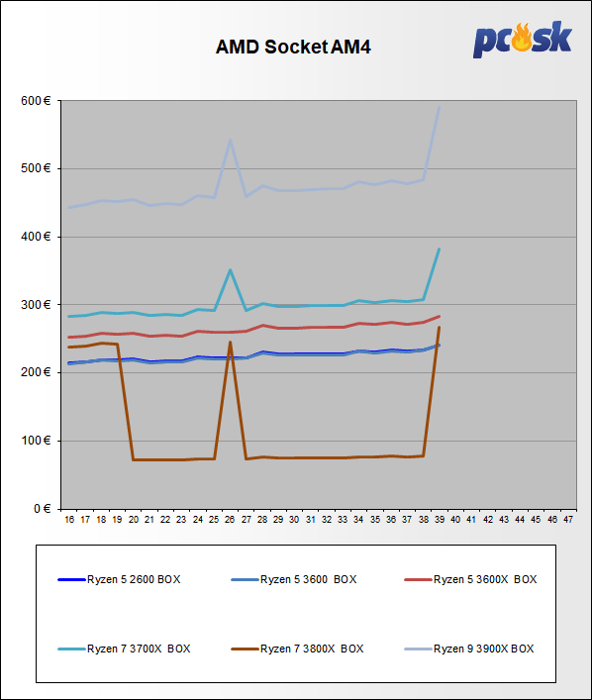
Task: Click pale-blue swatch line of Ryzen 9 3900X
Action: (418, 649)
